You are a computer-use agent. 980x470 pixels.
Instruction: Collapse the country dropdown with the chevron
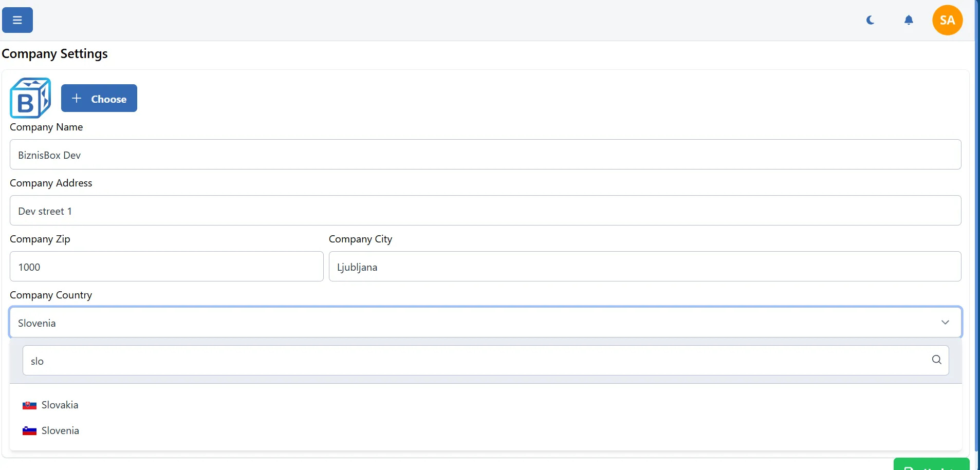pos(946,322)
